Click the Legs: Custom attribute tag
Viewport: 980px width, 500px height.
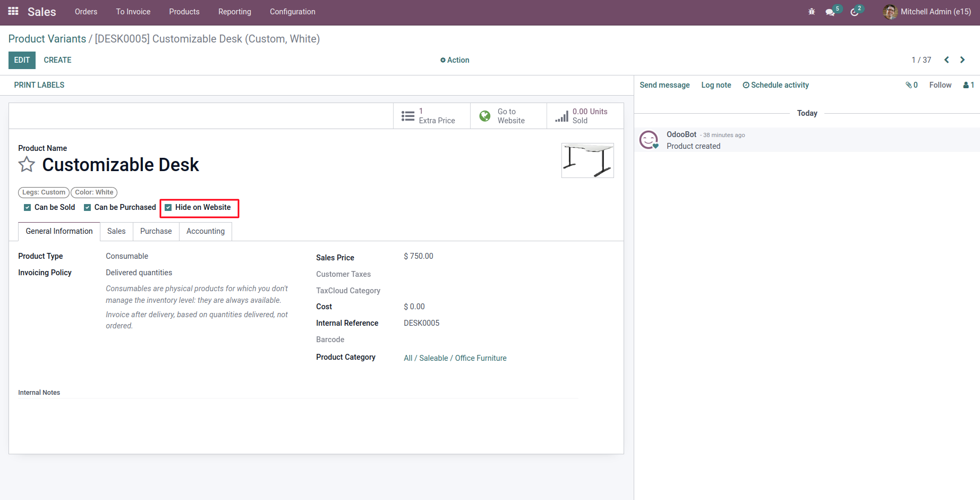pos(44,192)
